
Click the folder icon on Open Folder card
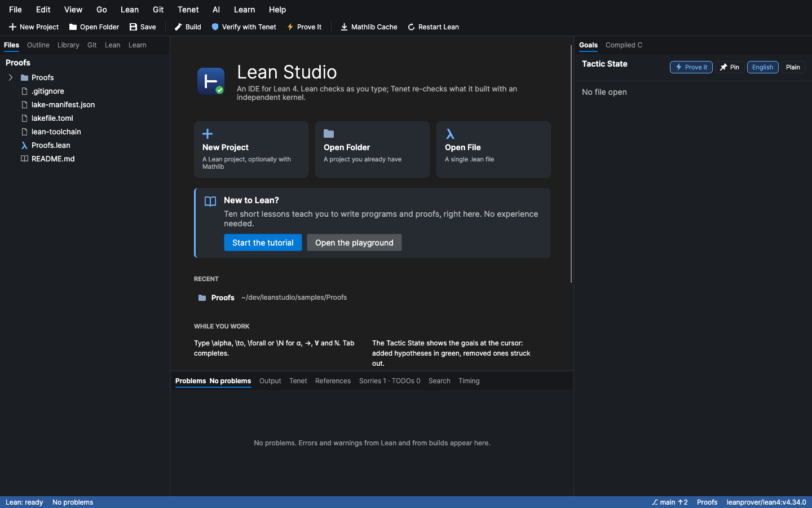329,134
